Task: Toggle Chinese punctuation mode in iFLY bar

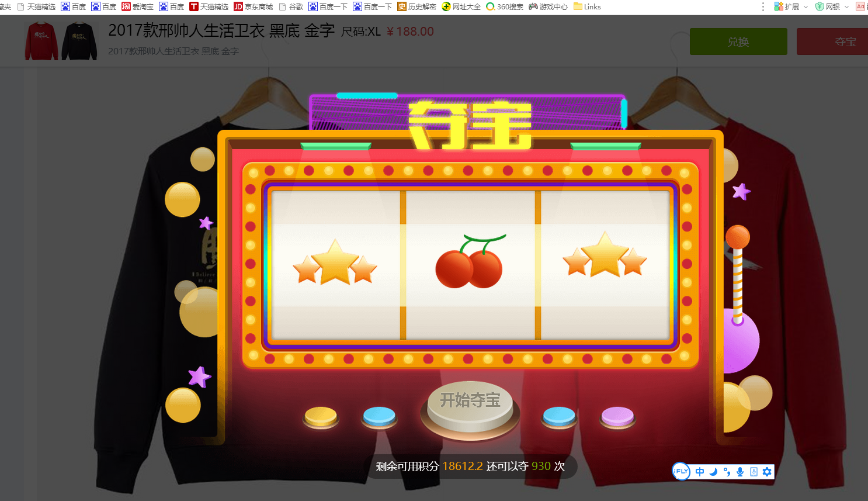Action: coord(727,472)
